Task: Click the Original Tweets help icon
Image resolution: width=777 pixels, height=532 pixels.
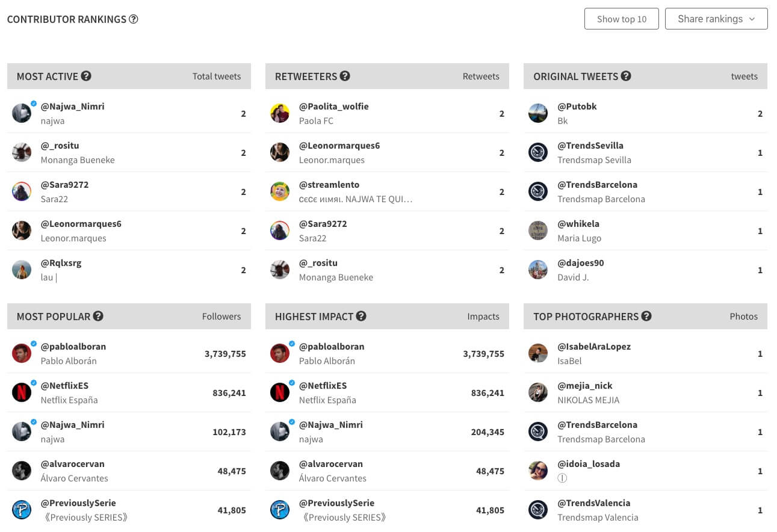Action: [626, 76]
